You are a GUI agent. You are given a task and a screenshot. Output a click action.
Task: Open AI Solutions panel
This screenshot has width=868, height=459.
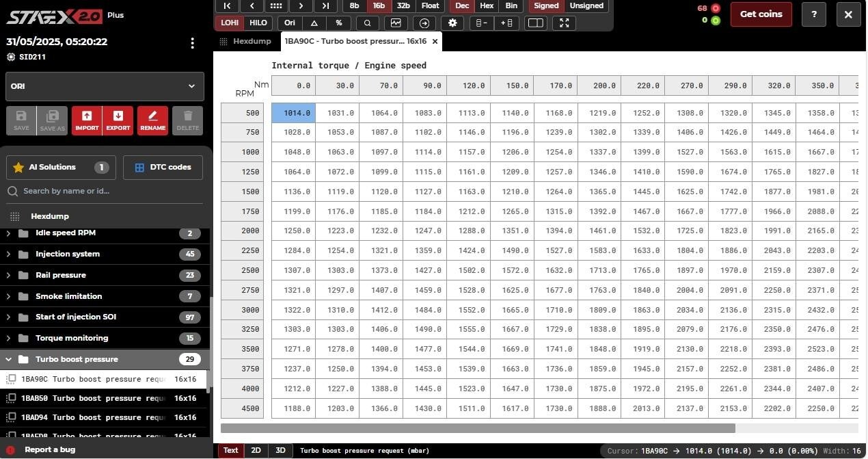[x=61, y=168]
